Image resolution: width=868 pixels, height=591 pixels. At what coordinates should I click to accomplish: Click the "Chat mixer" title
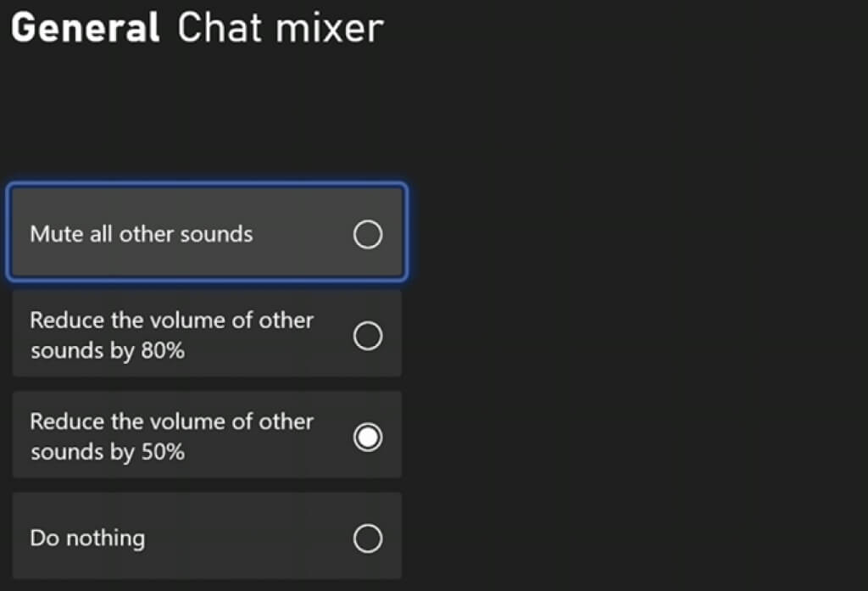pos(280,28)
